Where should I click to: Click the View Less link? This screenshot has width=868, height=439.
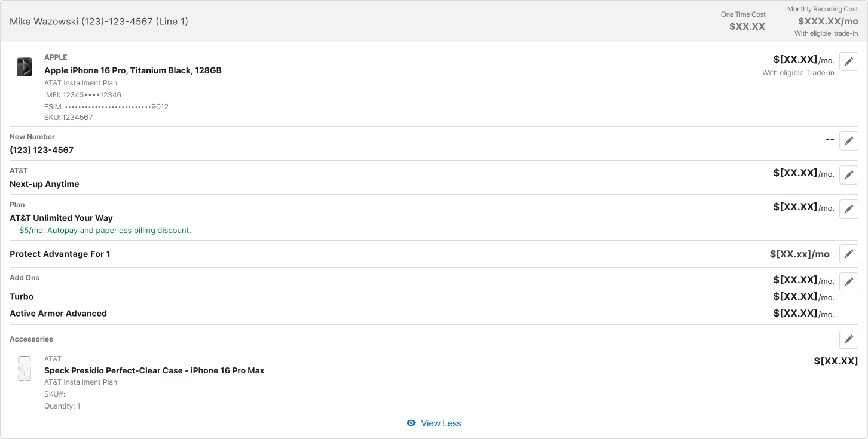pos(441,423)
